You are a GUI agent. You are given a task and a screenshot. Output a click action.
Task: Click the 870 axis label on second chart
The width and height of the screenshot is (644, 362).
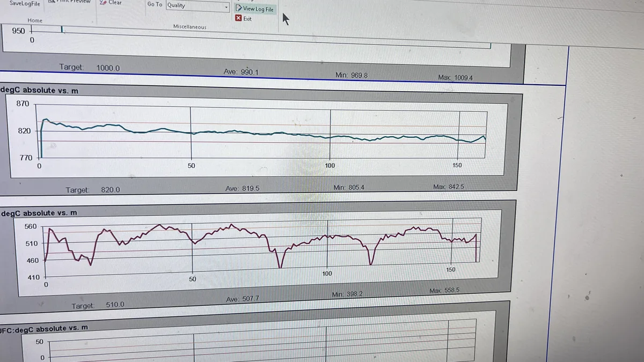tap(23, 104)
